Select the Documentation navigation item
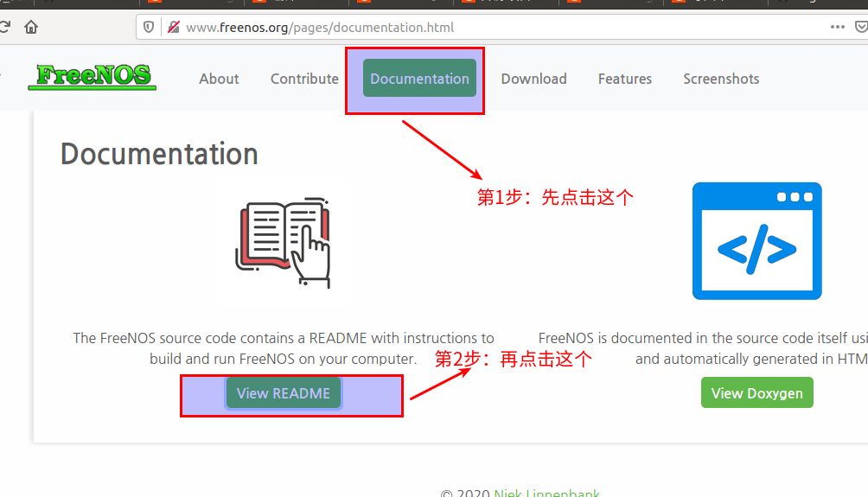Viewport: 868px width, 497px height. (419, 78)
